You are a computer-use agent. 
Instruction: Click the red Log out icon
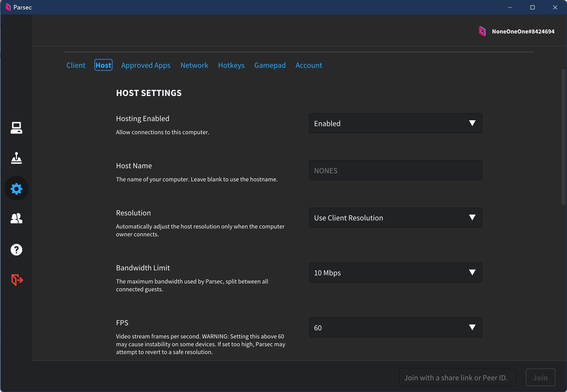(17, 280)
